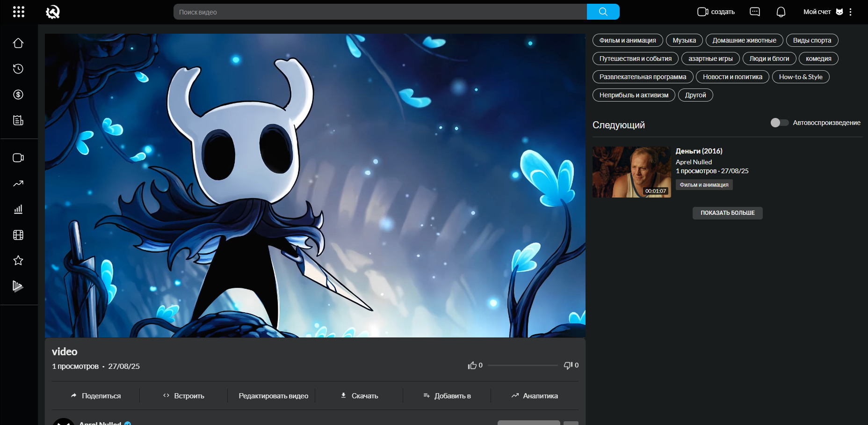Select the Путешествия и события category
This screenshot has height=425, width=868.
coord(636,59)
